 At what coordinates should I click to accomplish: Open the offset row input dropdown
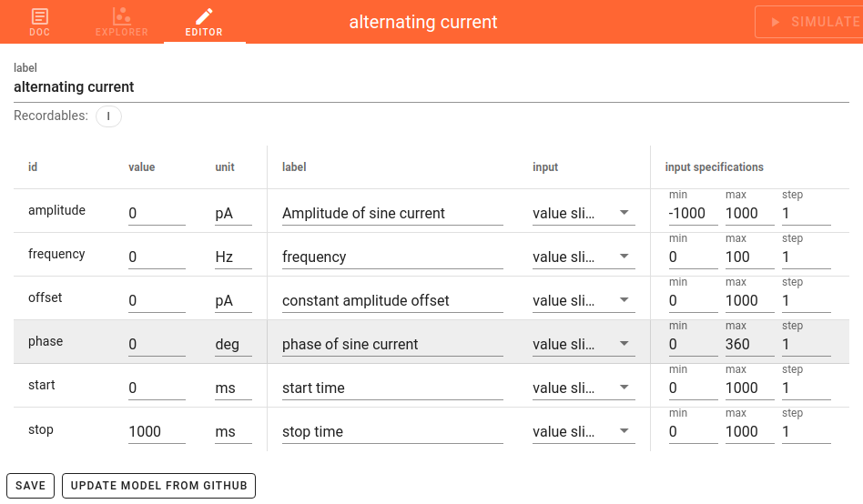[x=584, y=300]
